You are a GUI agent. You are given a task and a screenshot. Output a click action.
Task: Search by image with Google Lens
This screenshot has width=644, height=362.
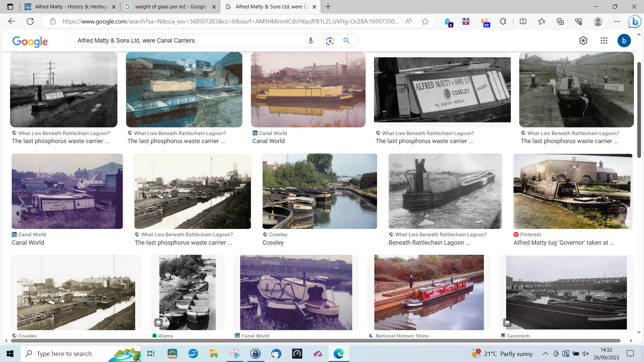coord(330,41)
